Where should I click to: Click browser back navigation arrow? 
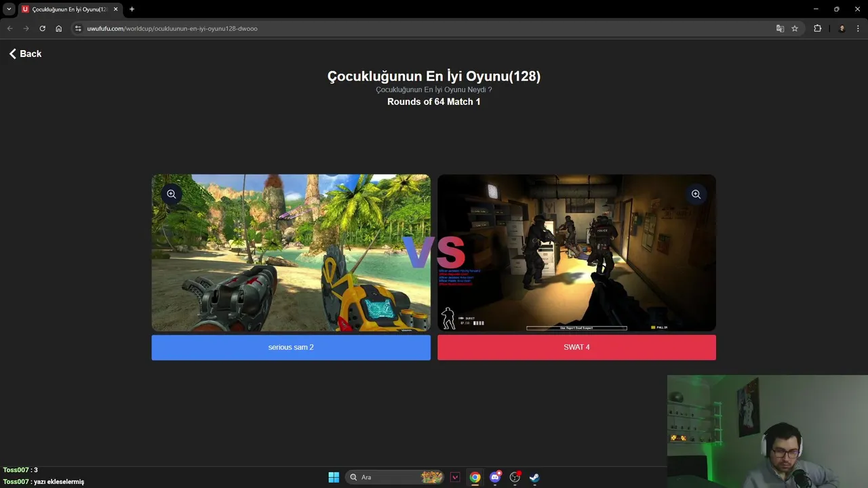(9, 28)
